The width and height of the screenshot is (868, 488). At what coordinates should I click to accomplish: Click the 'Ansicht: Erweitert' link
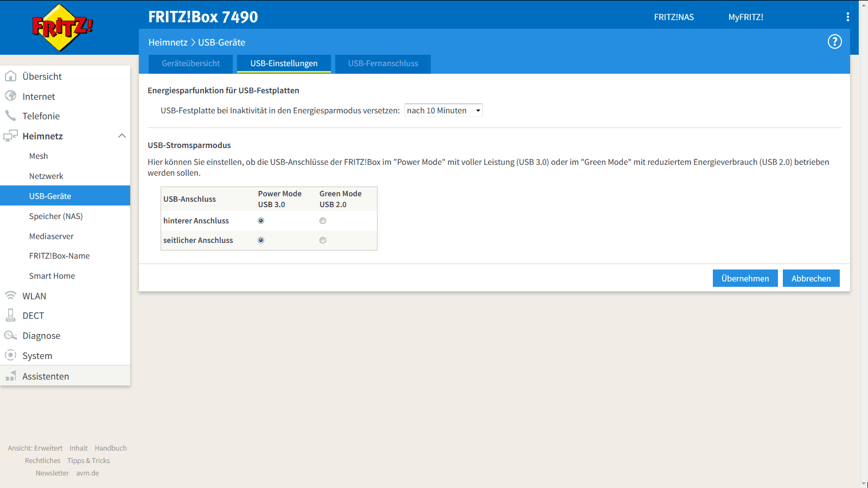click(35, 448)
